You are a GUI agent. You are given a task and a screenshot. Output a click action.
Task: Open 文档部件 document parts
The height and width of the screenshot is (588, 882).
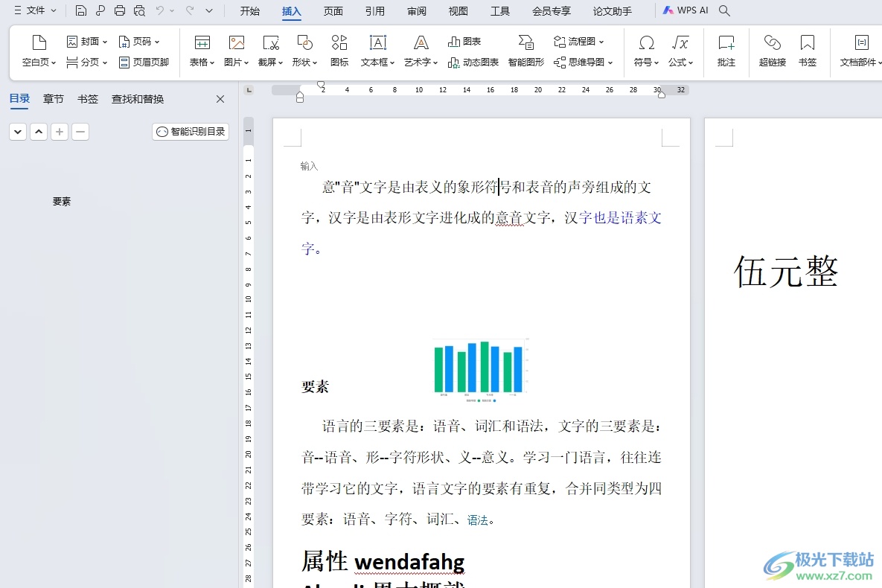pyautogui.click(x=860, y=51)
